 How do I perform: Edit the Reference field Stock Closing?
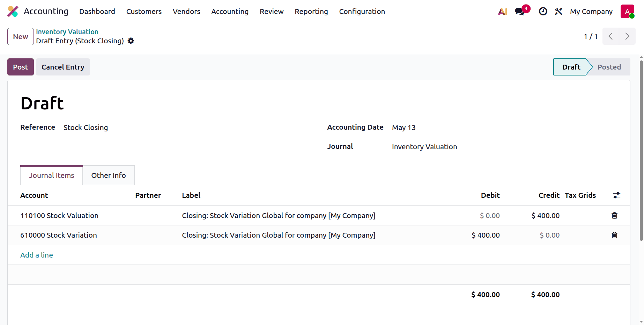pyautogui.click(x=86, y=128)
